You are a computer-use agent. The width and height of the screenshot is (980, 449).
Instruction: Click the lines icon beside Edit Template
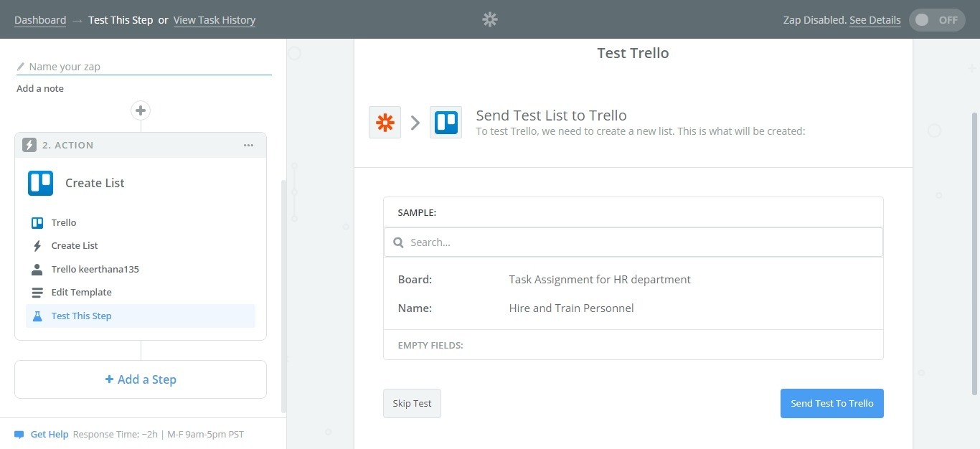37,293
